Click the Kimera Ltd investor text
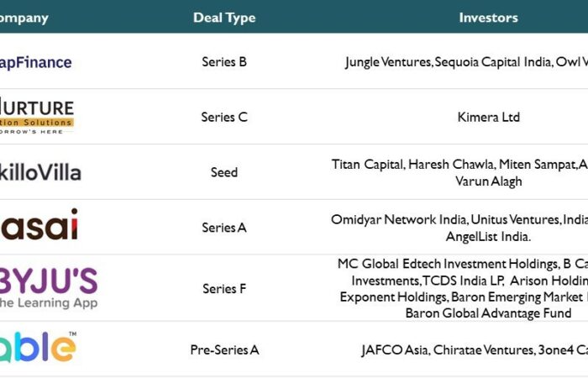 (x=488, y=118)
